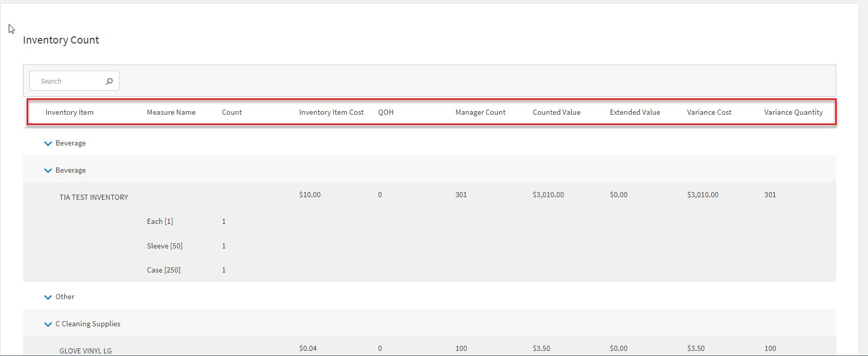
Task: Click the Counted Value column header
Action: (x=556, y=112)
